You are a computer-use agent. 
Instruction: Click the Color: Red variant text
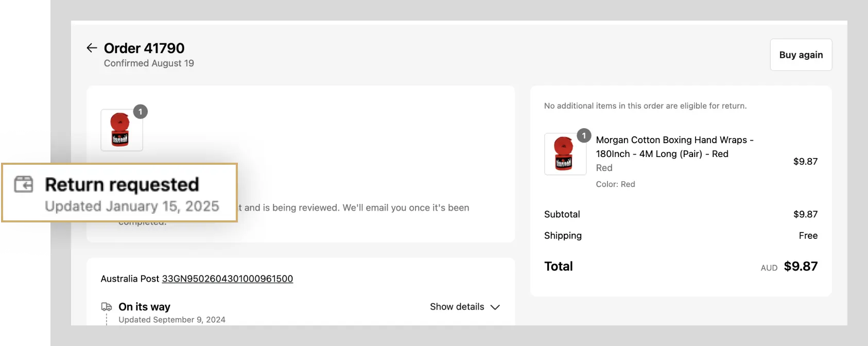(615, 184)
